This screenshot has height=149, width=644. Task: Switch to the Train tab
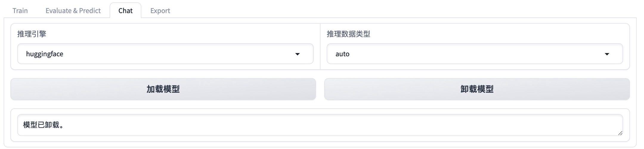(20, 10)
